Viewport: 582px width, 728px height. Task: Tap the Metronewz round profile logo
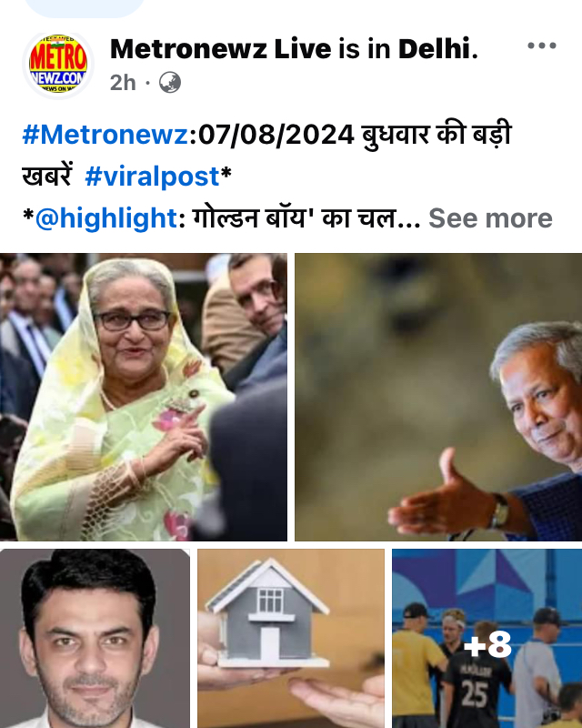(x=58, y=64)
